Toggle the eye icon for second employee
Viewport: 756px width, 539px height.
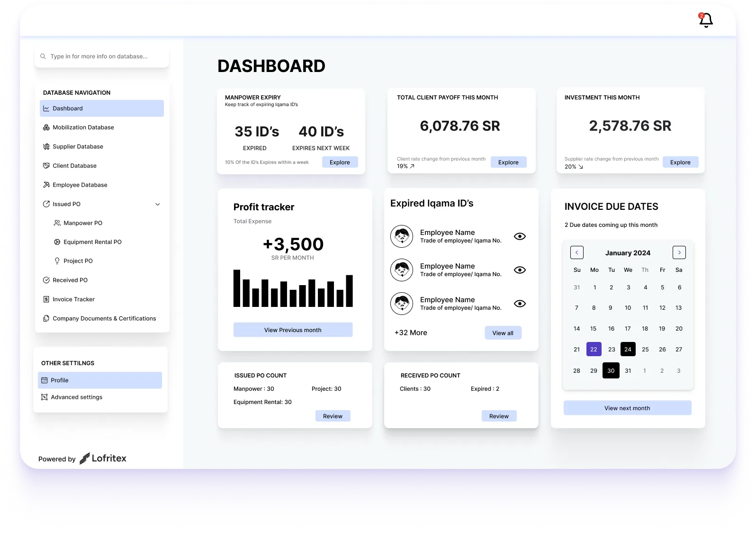tap(520, 270)
